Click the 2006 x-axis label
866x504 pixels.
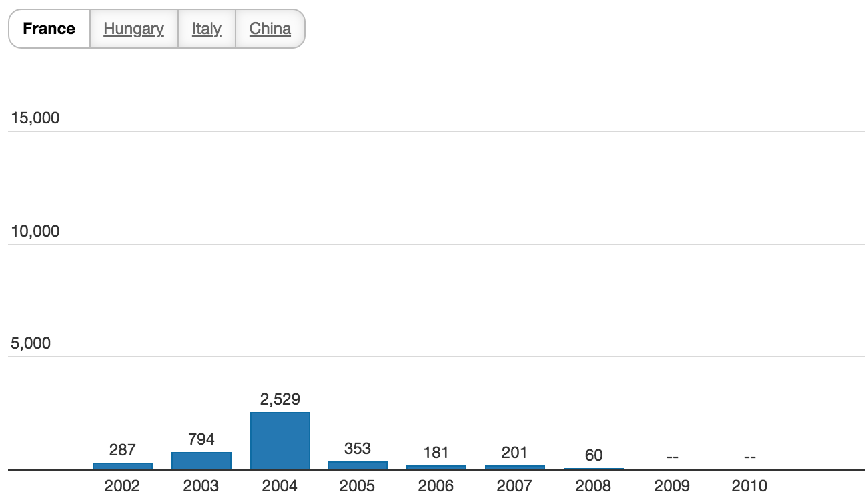(436, 486)
